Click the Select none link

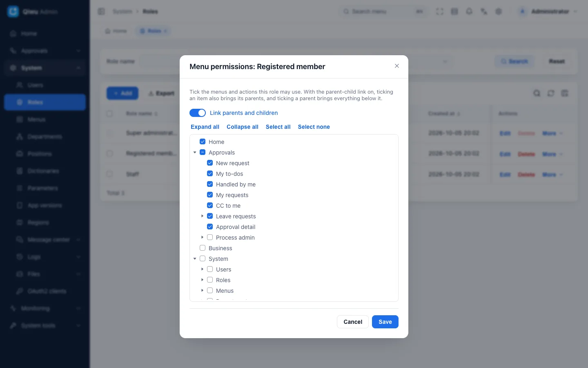314,127
